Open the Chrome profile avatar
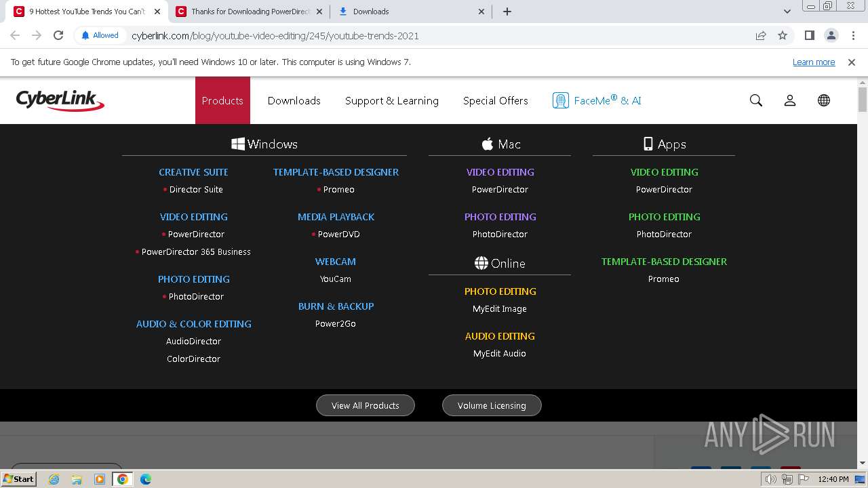Image resolution: width=868 pixels, height=488 pixels. pyautogui.click(x=831, y=35)
